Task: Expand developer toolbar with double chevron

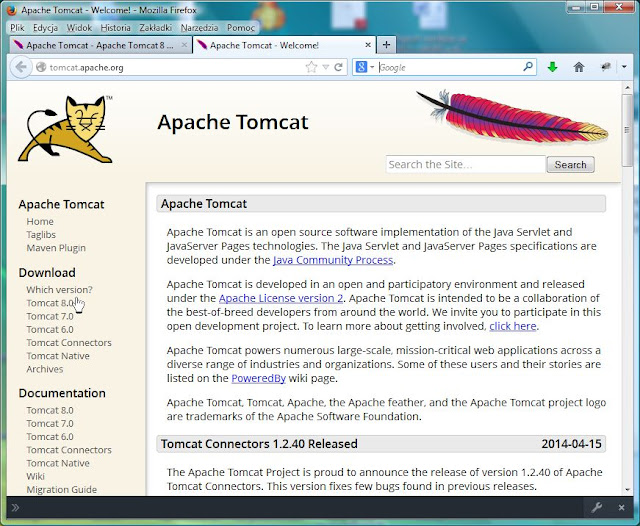Action: (x=16, y=507)
